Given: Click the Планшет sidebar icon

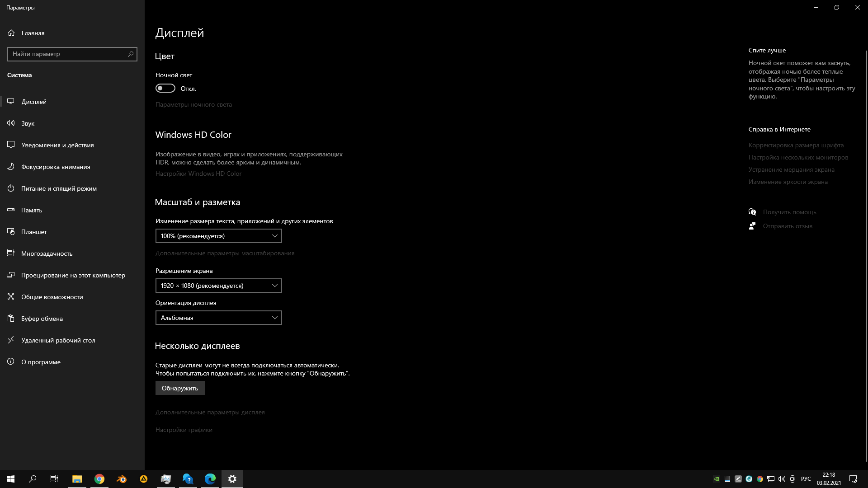Looking at the screenshot, I should [11, 232].
